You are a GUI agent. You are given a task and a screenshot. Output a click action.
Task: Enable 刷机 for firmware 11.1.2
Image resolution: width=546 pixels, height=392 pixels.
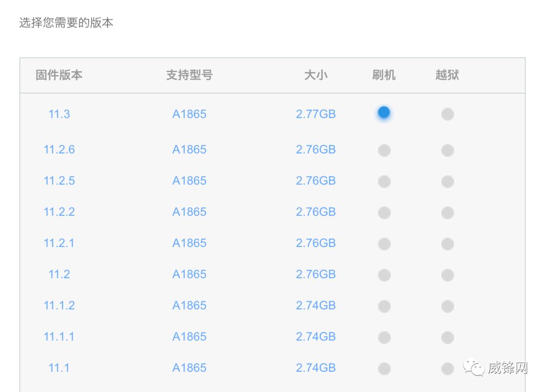point(384,306)
